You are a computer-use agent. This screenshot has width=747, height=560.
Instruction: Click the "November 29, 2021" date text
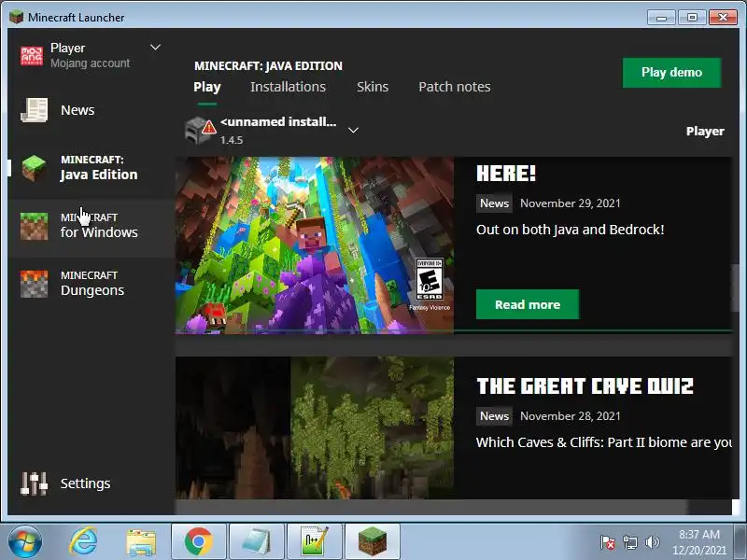(571, 203)
